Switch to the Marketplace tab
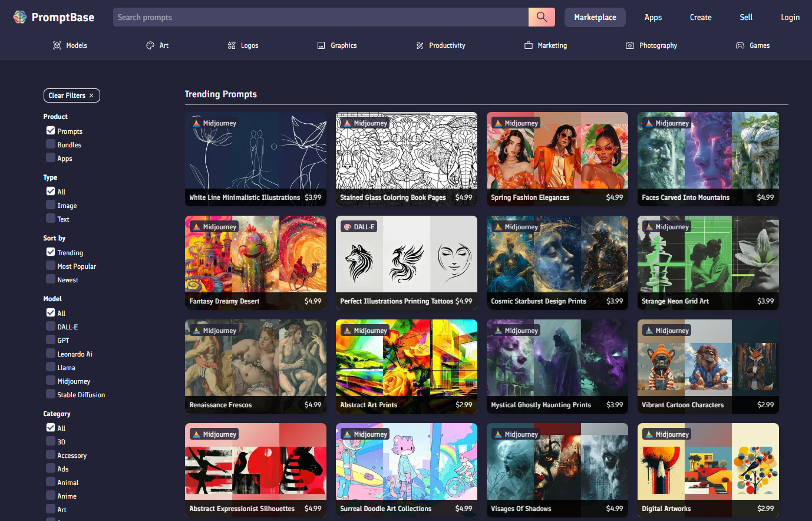812x521 pixels. pyautogui.click(x=595, y=17)
